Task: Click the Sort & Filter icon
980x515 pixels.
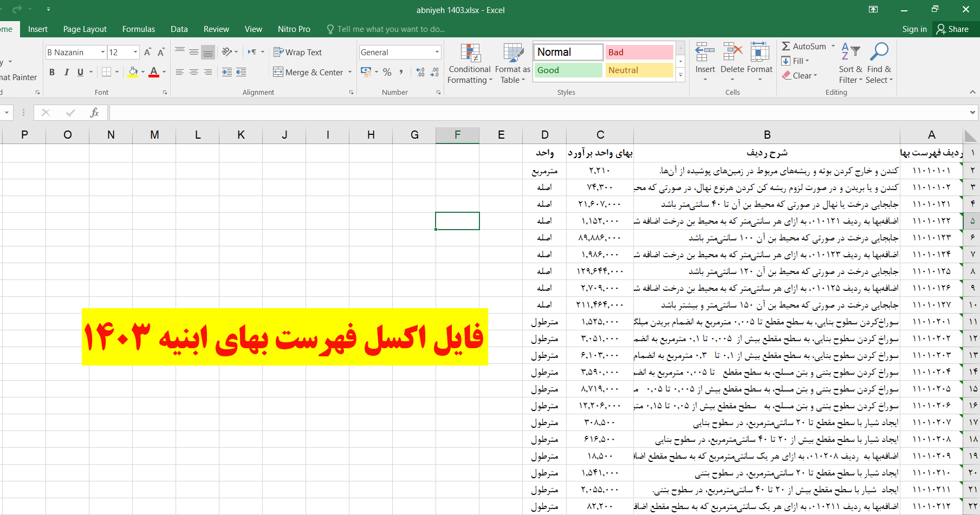Action: click(850, 54)
